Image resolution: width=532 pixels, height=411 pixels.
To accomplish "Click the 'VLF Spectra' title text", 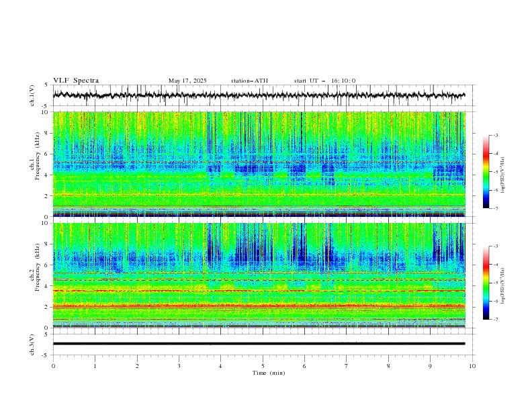I will coord(76,81).
